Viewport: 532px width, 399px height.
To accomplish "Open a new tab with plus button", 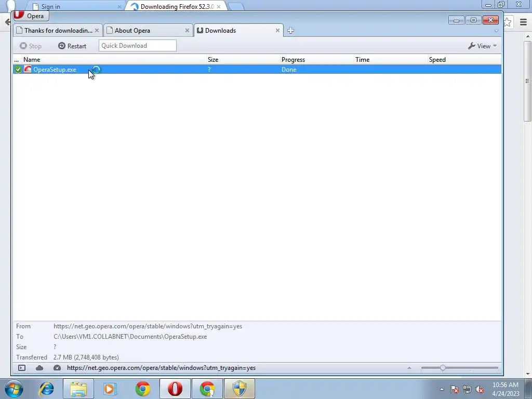I will pos(290,31).
